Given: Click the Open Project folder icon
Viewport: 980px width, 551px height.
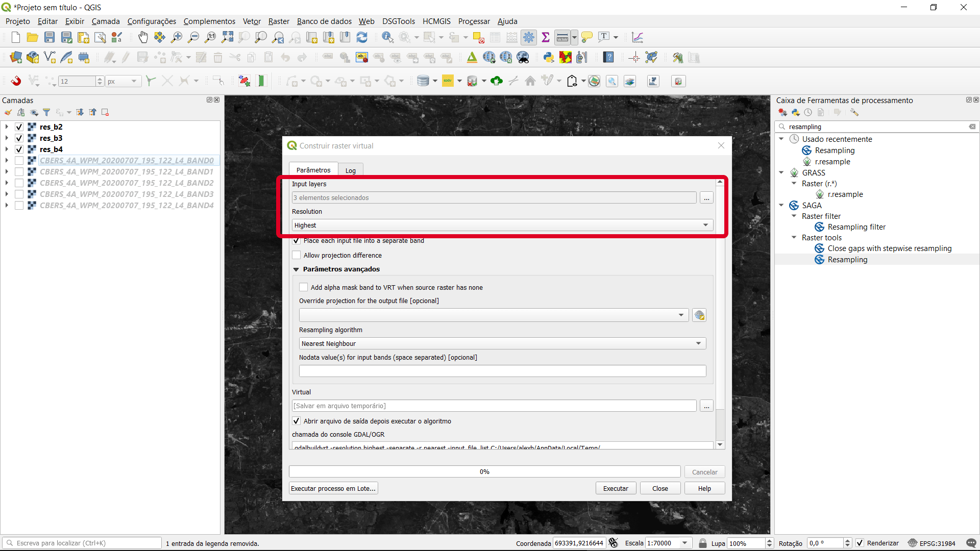Looking at the screenshot, I should (x=33, y=37).
